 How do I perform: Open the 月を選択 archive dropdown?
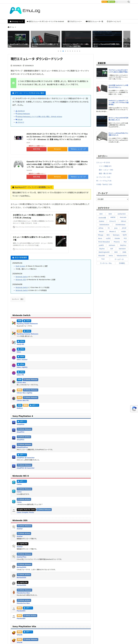[112, 199]
